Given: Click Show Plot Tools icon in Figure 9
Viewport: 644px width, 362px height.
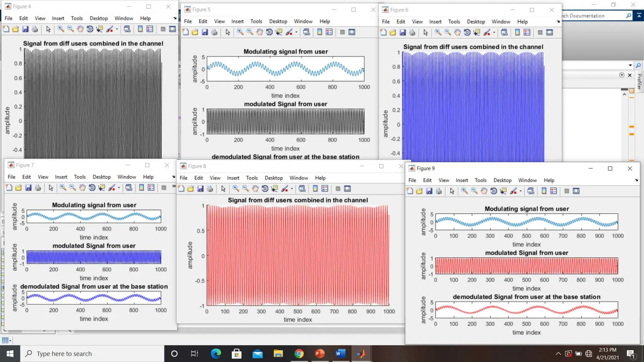Looking at the screenshot, I should 576,191.
